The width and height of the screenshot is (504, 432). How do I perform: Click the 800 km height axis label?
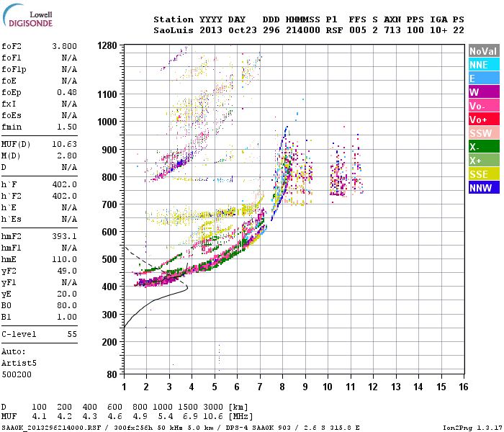coord(109,177)
